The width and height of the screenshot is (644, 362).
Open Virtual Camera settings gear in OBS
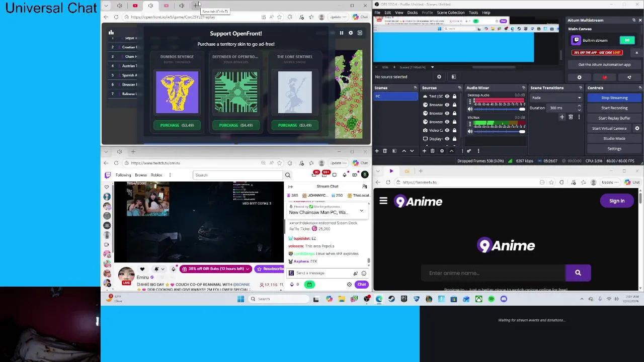tap(637, 128)
